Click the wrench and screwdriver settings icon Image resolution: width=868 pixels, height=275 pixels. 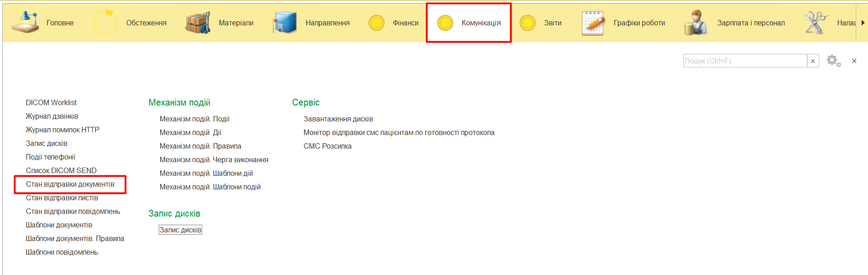click(x=816, y=23)
